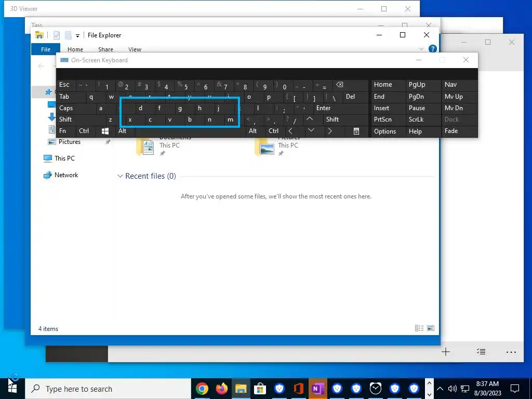This screenshot has width=532, height=399.
Task: Open Google Chrome from the taskbar
Action: click(x=202, y=389)
